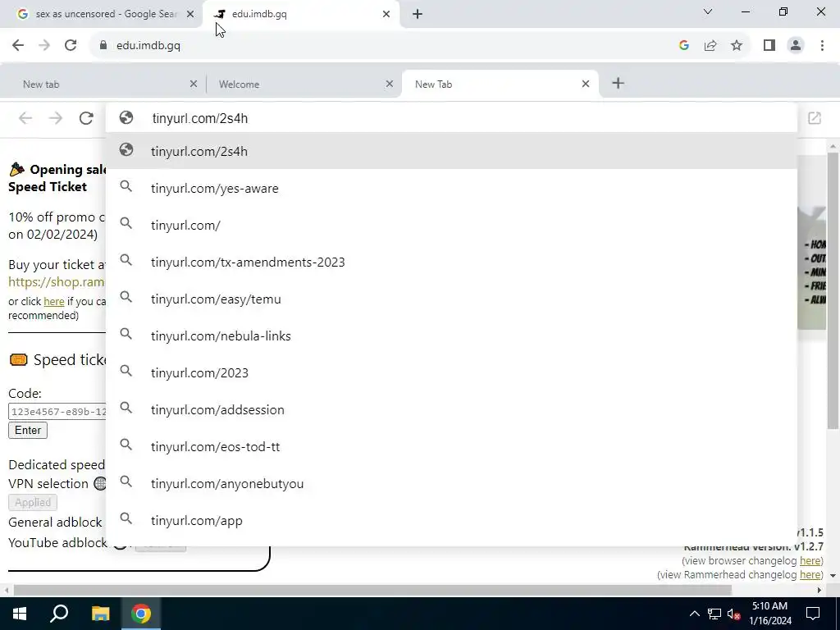840x630 pixels.
Task: Open the taskbar clock showing 5:10 AM
Action: click(770, 614)
